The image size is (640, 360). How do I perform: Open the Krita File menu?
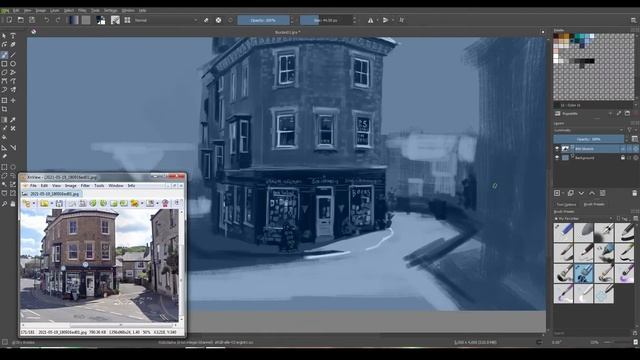[x=6, y=10]
